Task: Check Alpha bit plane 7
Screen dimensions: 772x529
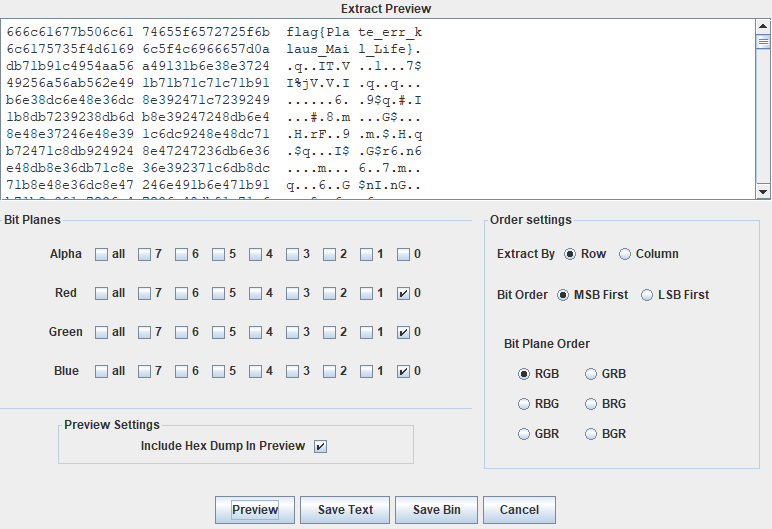Action: tap(144, 254)
